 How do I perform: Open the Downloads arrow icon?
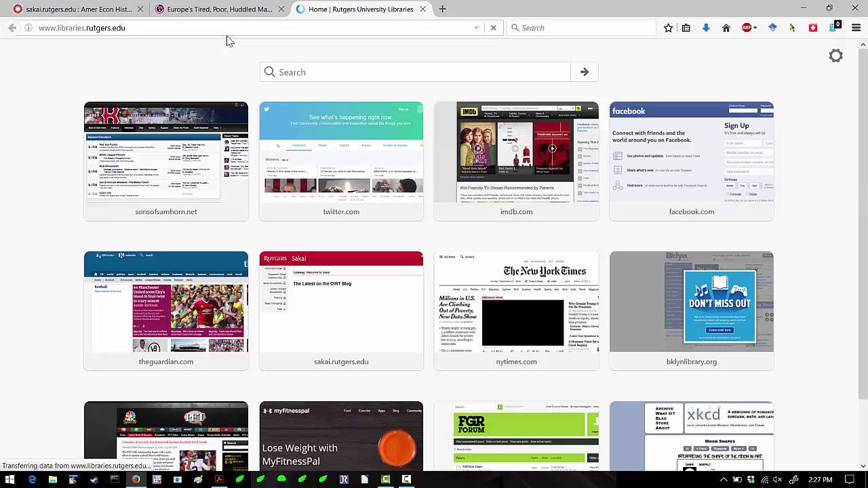(x=706, y=28)
